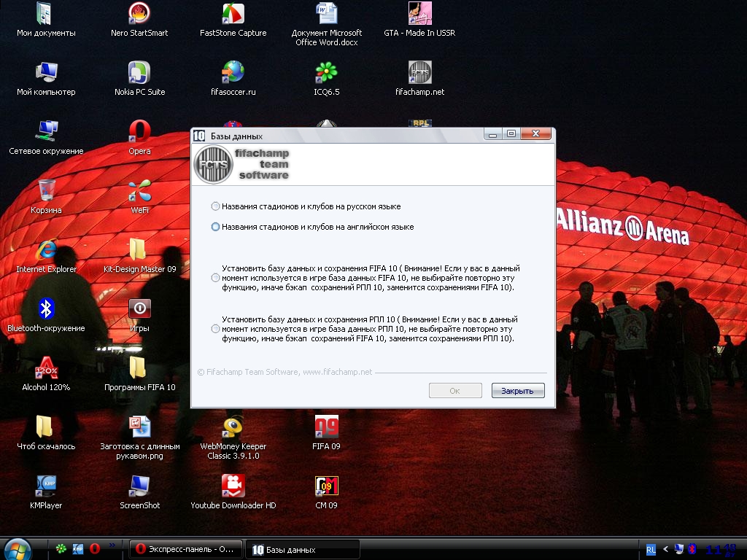Open fifasoccer.ru shortcut
Image resolution: width=747 pixels, height=560 pixels.
coord(233,79)
